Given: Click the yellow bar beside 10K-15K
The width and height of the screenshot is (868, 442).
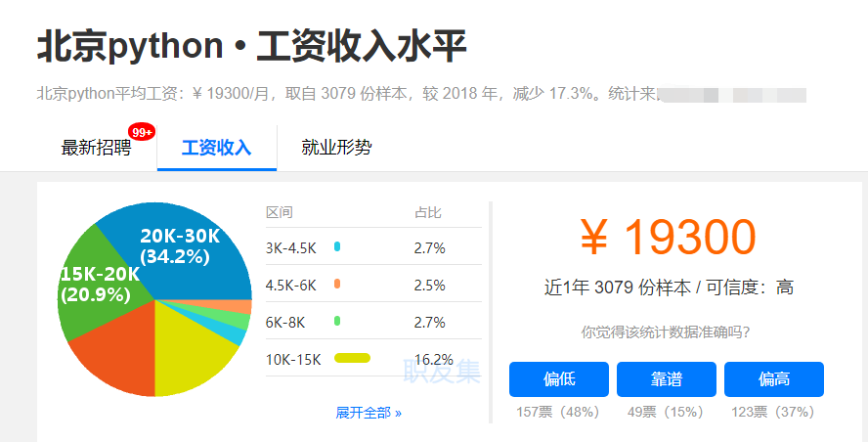Looking at the screenshot, I should pos(352,358).
